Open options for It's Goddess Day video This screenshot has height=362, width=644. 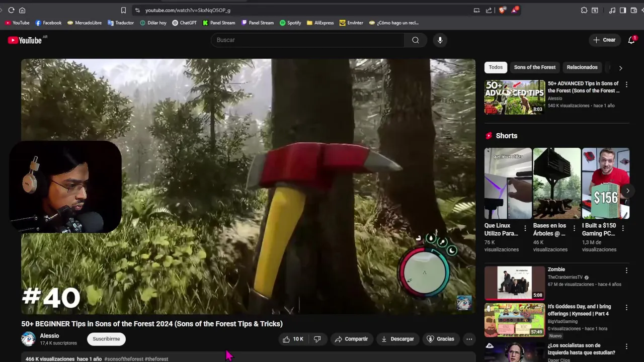click(x=626, y=307)
